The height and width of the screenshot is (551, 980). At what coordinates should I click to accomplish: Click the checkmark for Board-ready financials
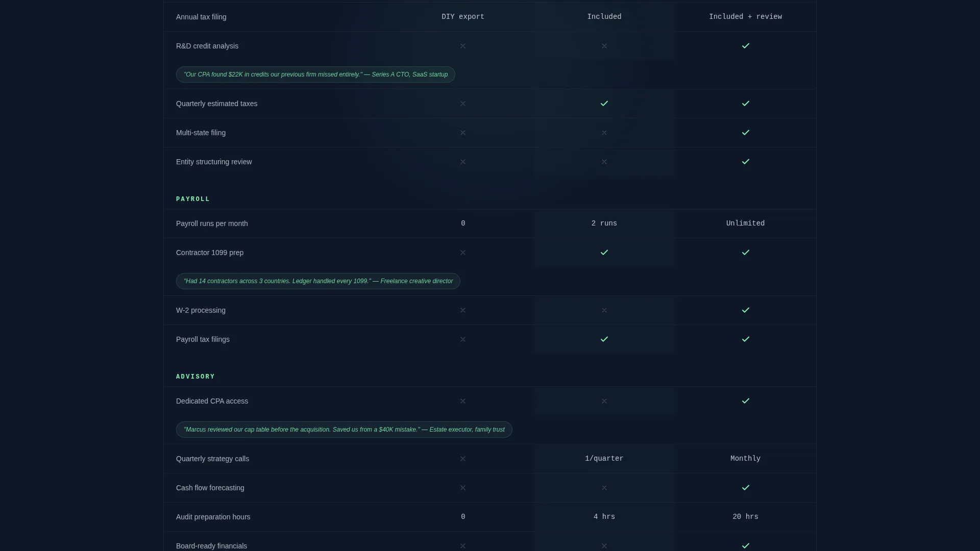click(x=745, y=546)
